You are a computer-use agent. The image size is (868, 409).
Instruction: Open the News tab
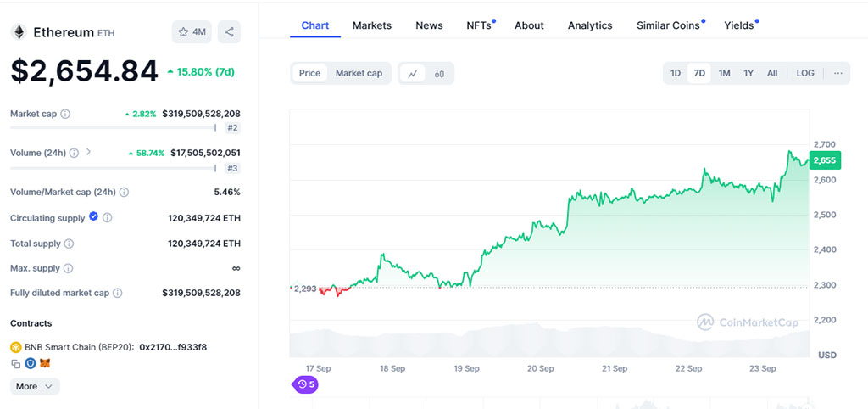[429, 25]
